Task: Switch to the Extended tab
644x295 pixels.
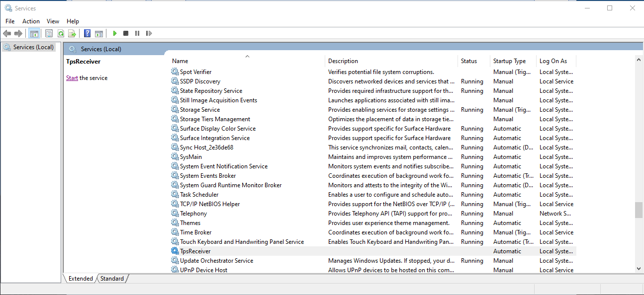Action: [81, 279]
